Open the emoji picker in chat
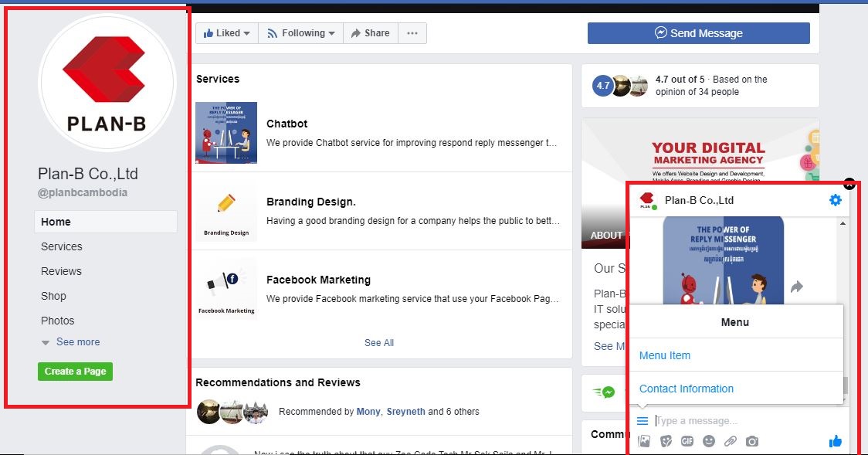Image resolution: width=868 pixels, height=455 pixels. [709, 442]
